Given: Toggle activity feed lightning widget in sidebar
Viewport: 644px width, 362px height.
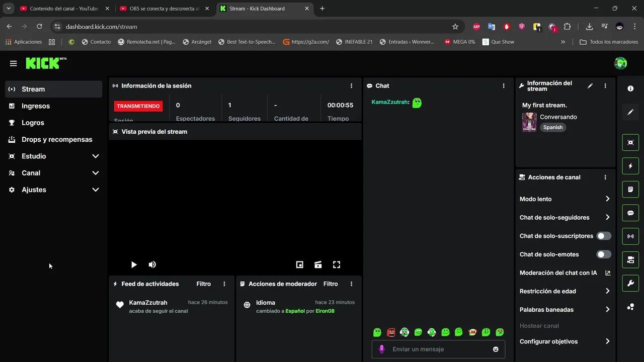Looking at the screenshot, I should coord(630,166).
